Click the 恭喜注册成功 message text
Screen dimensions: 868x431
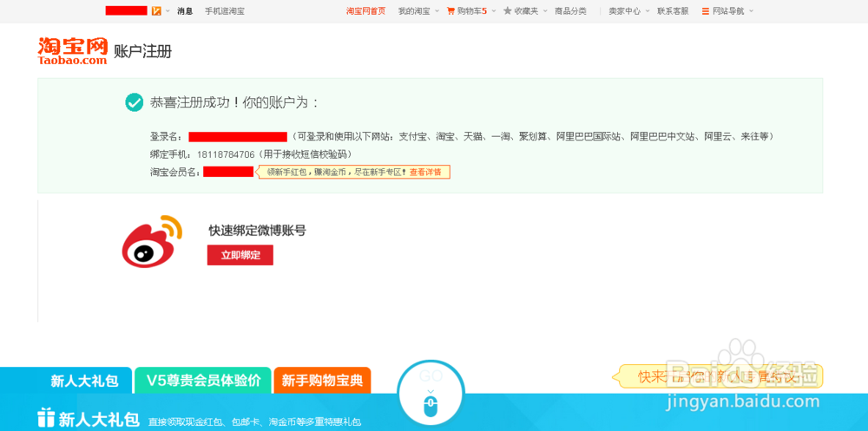click(234, 102)
